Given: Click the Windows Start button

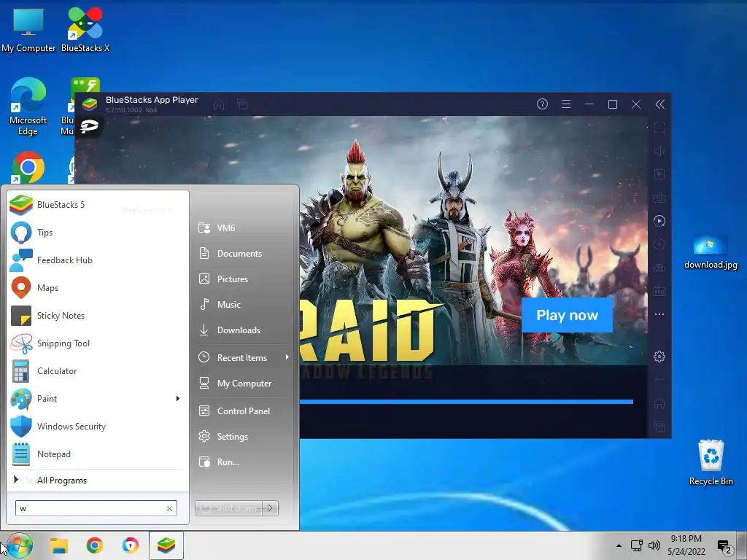Looking at the screenshot, I should point(20,545).
